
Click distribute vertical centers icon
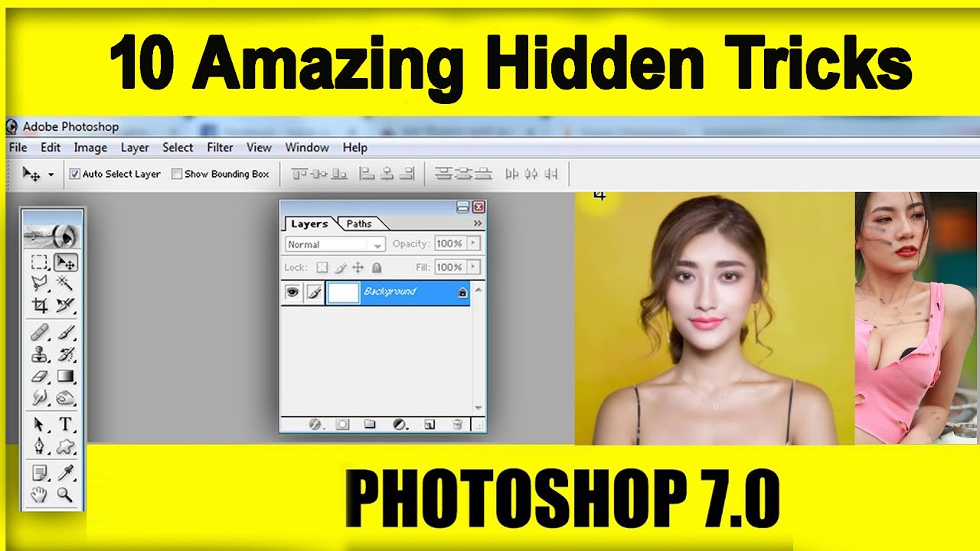(x=462, y=174)
